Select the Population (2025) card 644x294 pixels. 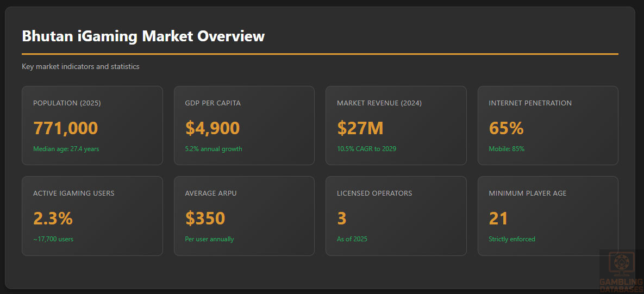[x=92, y=125]
